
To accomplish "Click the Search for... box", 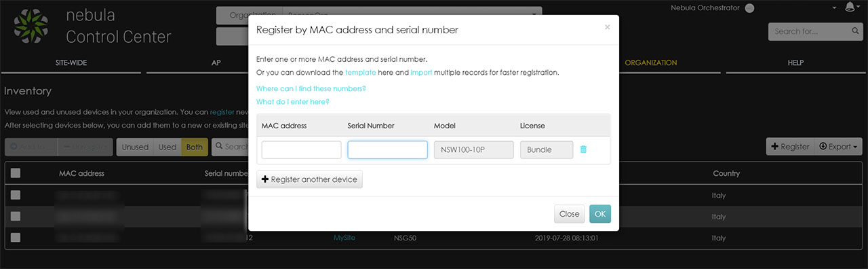I will [815, 31].
